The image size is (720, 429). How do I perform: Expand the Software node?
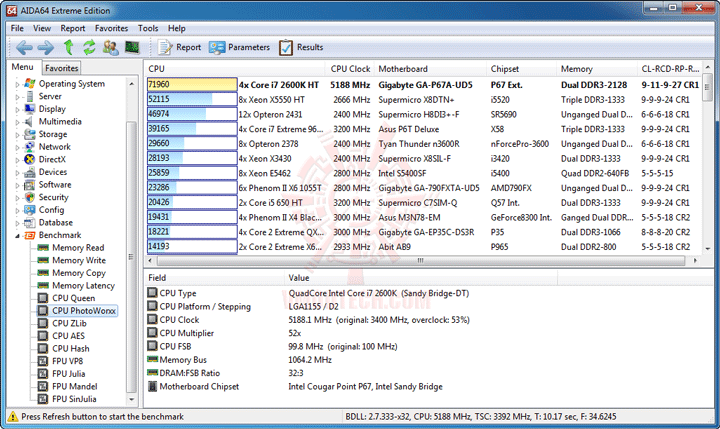(17, 185)
